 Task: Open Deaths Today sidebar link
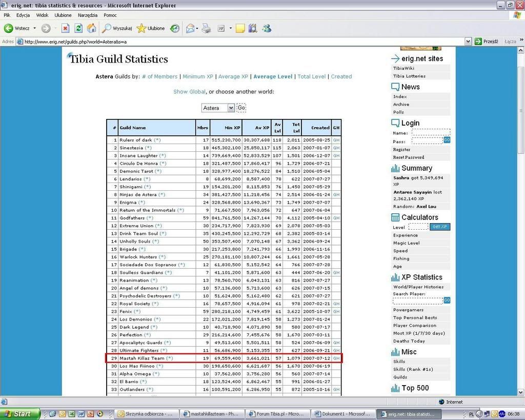(x=409, y=341)
